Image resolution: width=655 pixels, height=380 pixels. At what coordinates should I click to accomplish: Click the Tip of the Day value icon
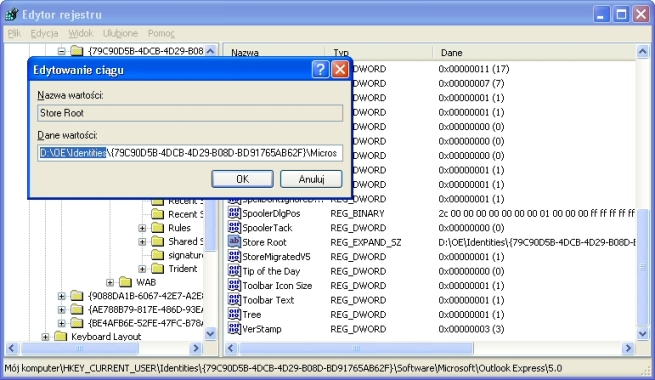(234, 271)
